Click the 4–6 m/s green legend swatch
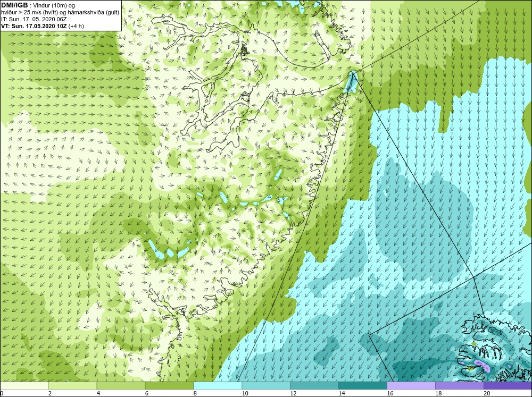Screen dimensions: 532x397 [121, 386]
